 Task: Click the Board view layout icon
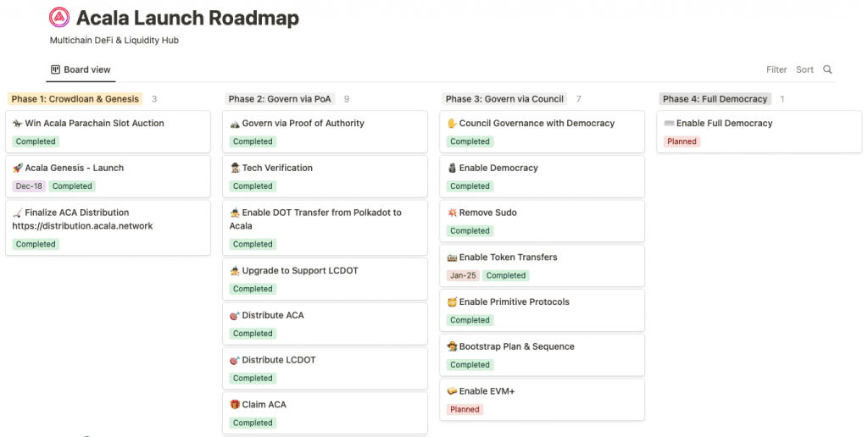55,69
